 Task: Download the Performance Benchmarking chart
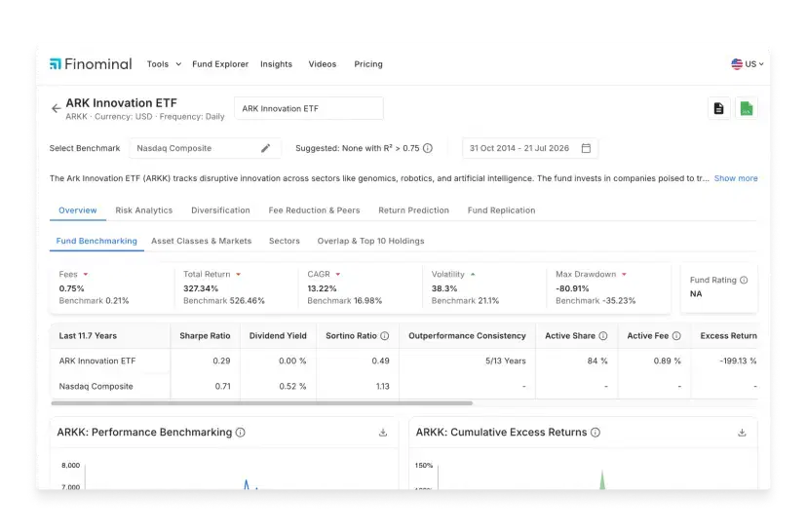click(x=383, y=433)
